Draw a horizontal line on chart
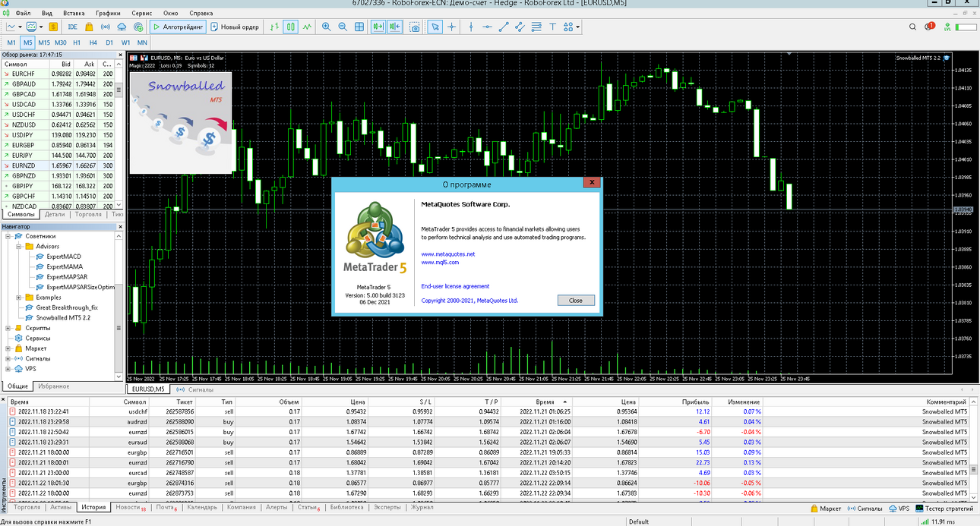The height and width of the screenshot is (526, 980). [x=487, y=27]
